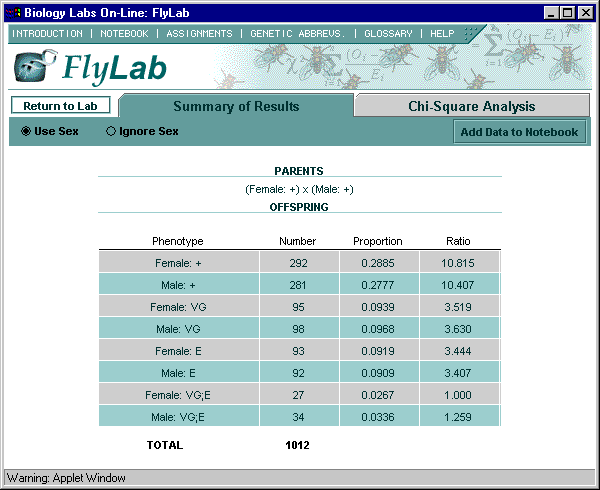600x490 pixels.
Task: Click the proportion 0.0267 cell
Action: tap(379, 395)
